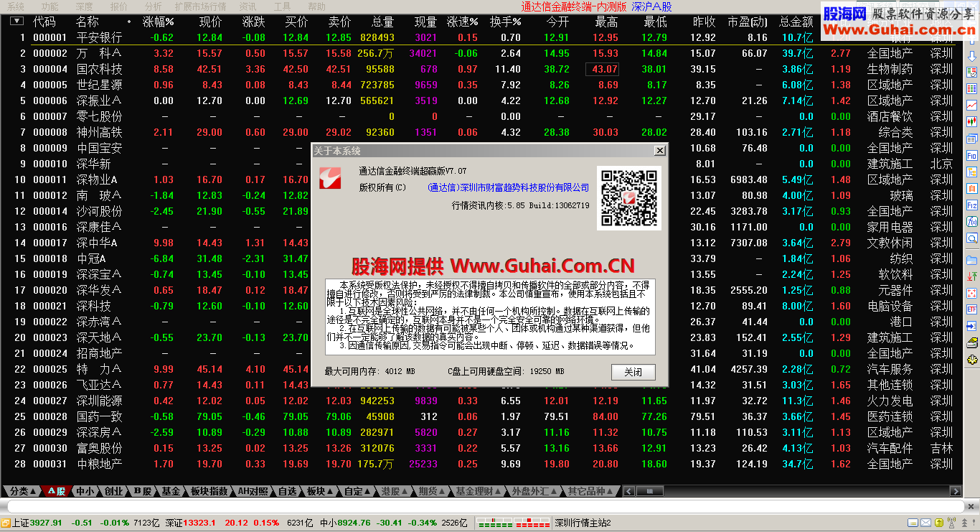Click the connection signal blocks in status bar
980x532 pixels.
tap(512, 523)
